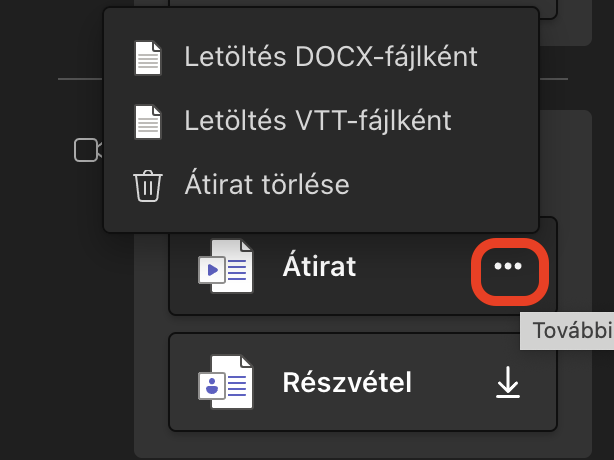Click the dark sidebar area below the camera icon
Screen dimensions: 614x460
pyautogui.click(x=67, y=313)
